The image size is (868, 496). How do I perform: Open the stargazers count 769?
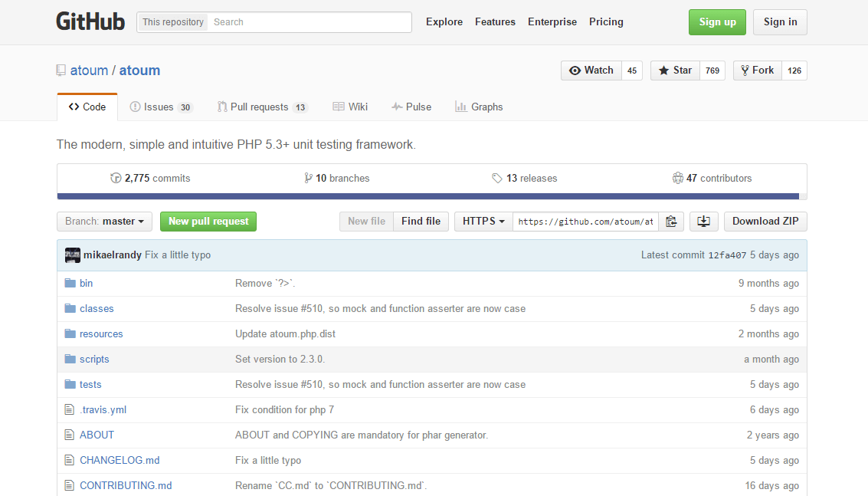[712, 71]
